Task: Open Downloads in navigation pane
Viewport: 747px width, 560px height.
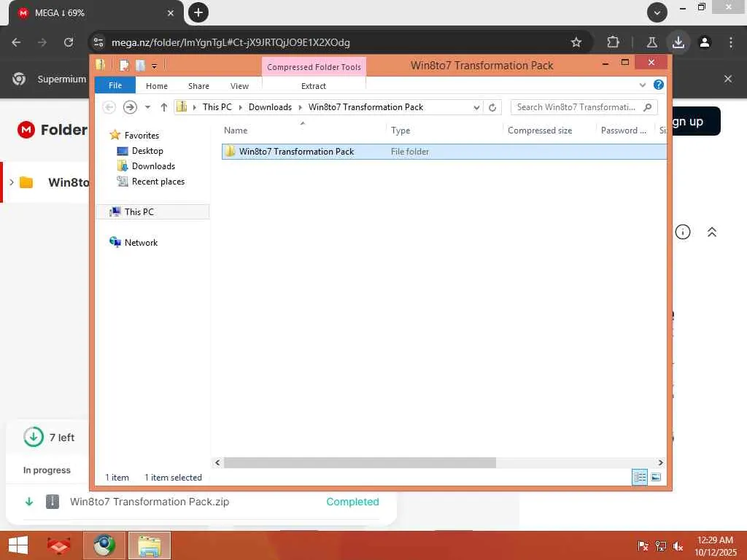Action: [x=153, y=166]
